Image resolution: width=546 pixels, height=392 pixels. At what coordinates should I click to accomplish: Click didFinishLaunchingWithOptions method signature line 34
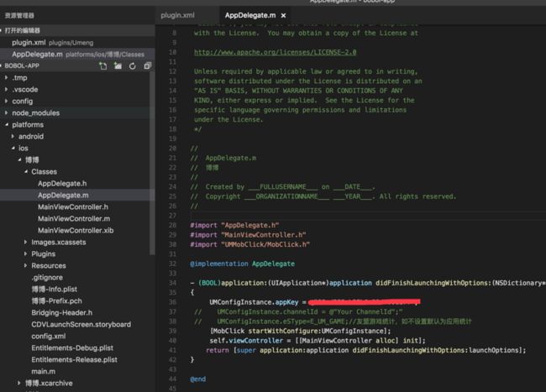[368, 283]
